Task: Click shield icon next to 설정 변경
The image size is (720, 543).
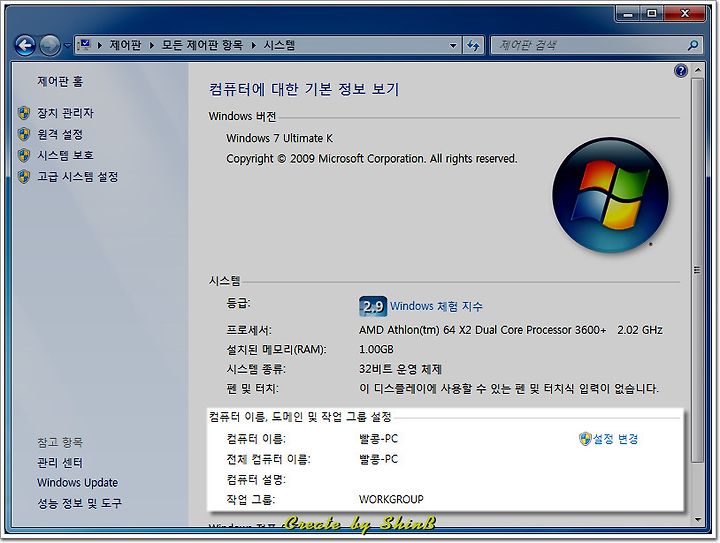Action: pos(585,439)
